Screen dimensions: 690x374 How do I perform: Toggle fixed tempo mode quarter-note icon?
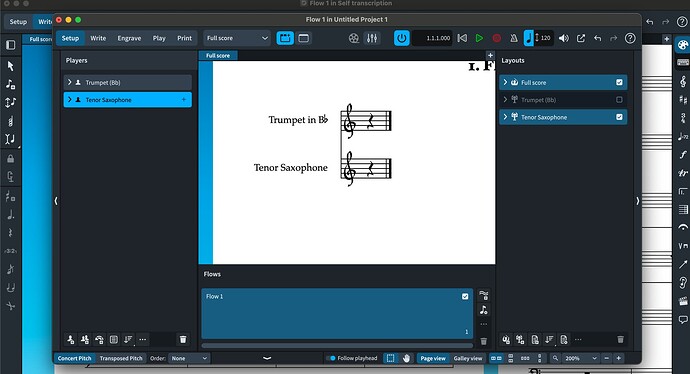click(529, 38)
